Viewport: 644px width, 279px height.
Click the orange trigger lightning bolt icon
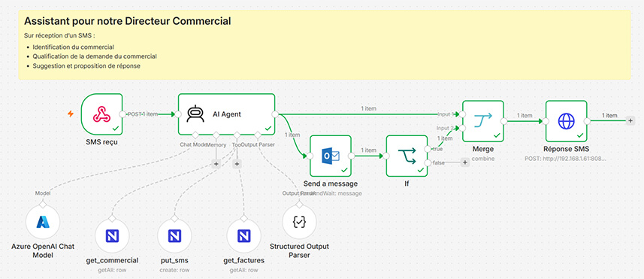pos(71,114)
